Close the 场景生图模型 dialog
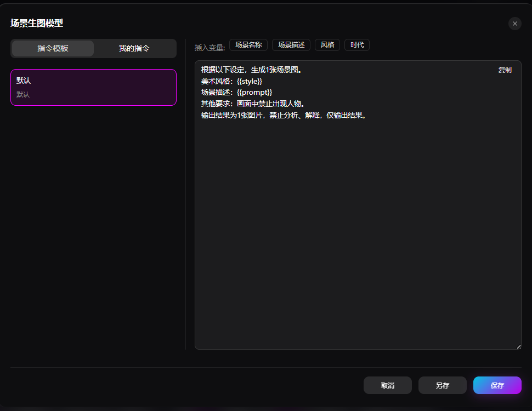This screenshot has height=411, width=532. pos(514,24)
